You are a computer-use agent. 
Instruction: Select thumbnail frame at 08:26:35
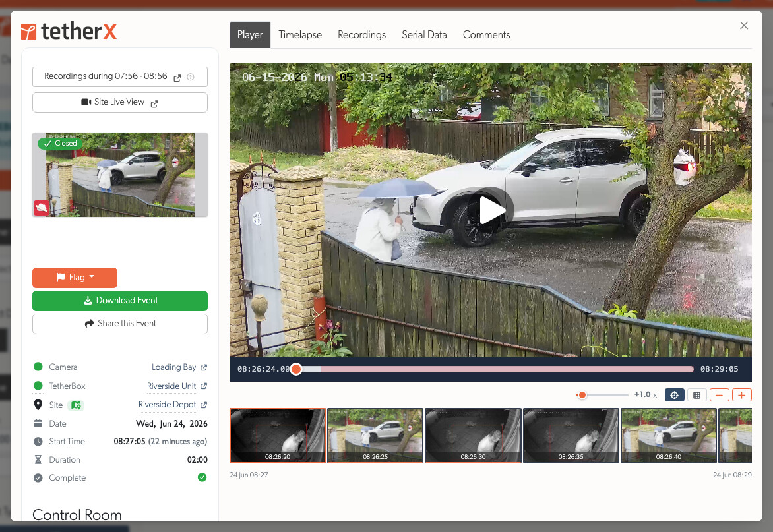(x=571, y=436)
